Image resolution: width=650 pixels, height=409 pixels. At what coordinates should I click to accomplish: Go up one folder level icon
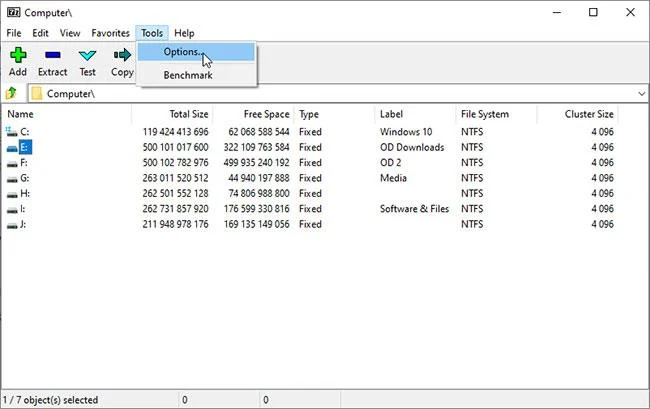pyautogui.click(x=11, y=93)
